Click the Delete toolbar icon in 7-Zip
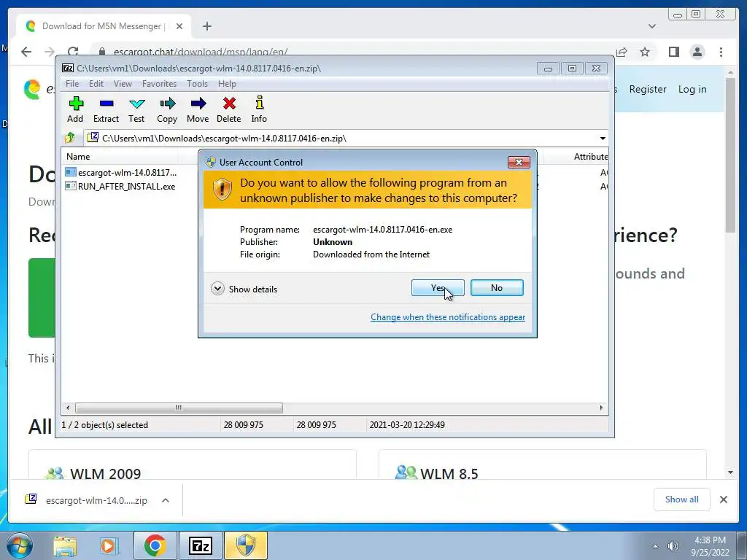 [228, 109]
